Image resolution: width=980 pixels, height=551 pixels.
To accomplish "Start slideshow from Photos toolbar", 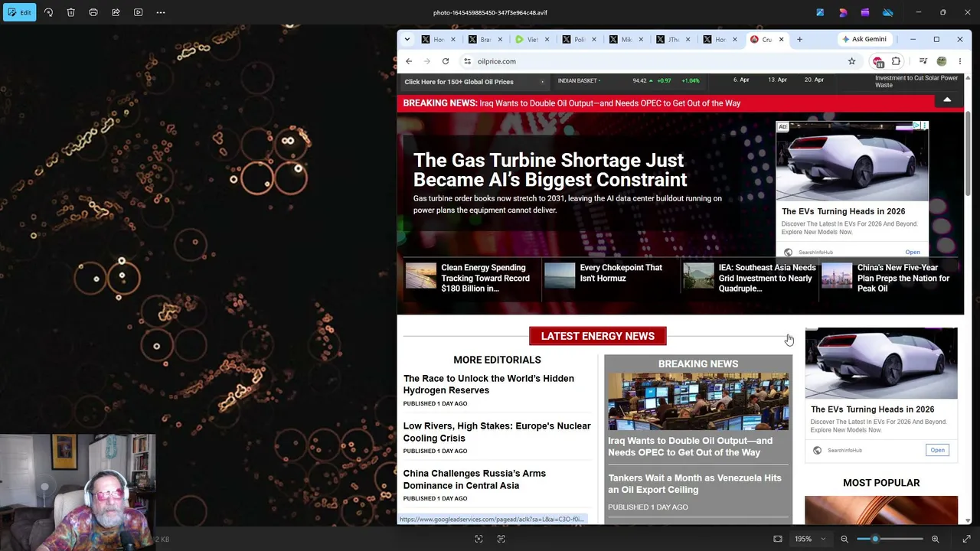I will click(138, 12).
